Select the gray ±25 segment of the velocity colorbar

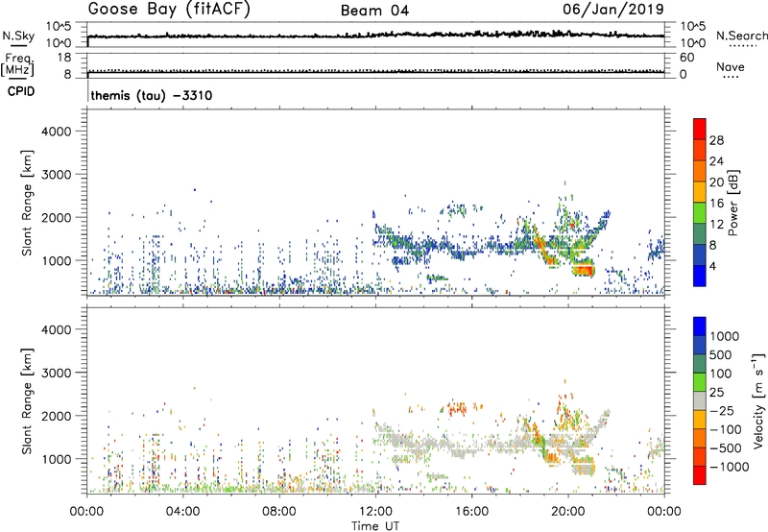(700, 401)
